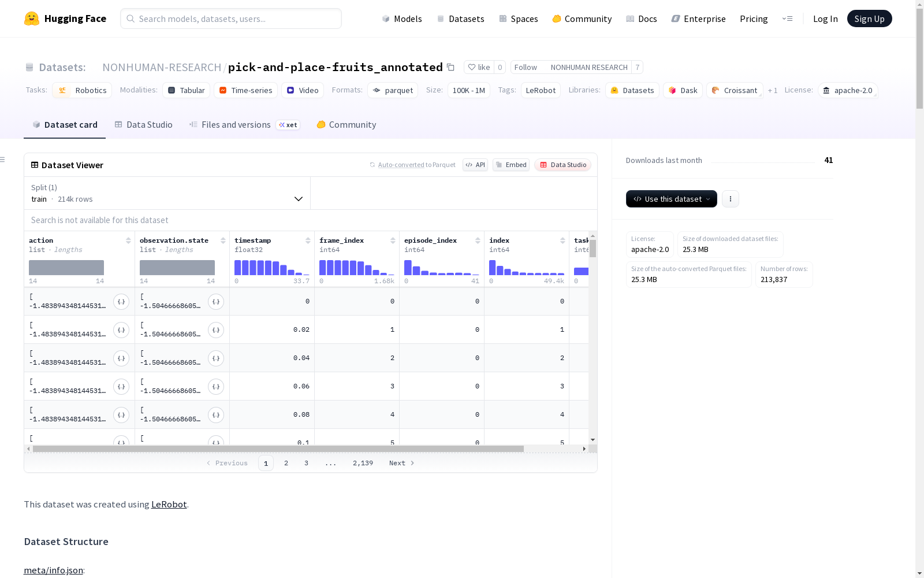Expand observation.state cell in timestamp 0.06 row

216,387
